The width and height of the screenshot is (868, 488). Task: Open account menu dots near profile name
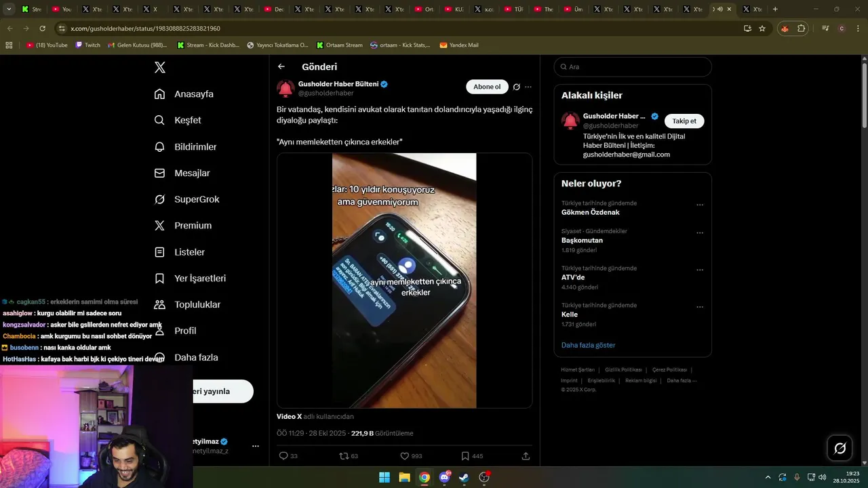tap(256, 446)
